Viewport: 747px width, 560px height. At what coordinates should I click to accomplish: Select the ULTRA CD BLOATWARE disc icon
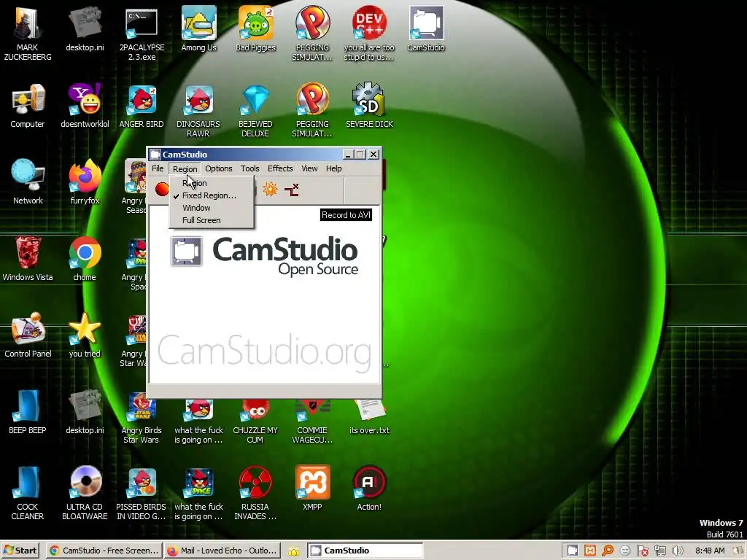point(85,494)
